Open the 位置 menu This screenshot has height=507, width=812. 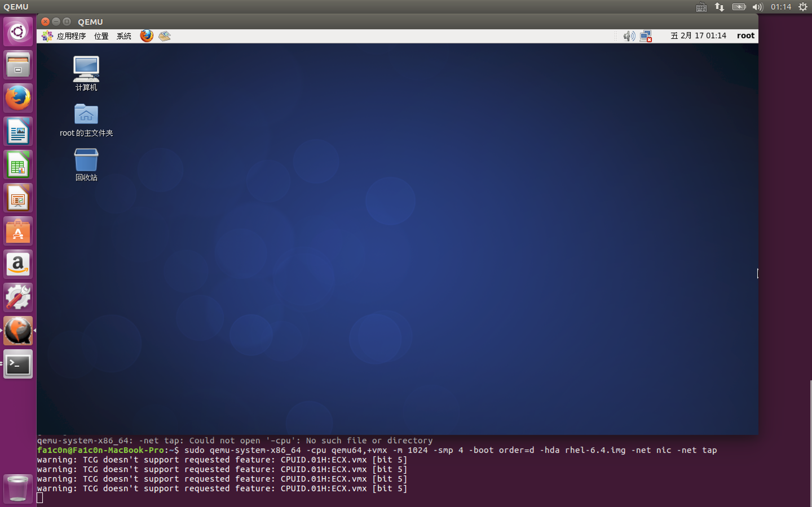(101, 36)
